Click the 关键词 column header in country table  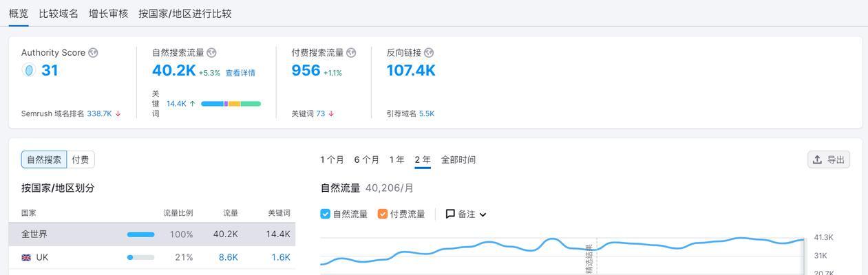click(279, 213)
